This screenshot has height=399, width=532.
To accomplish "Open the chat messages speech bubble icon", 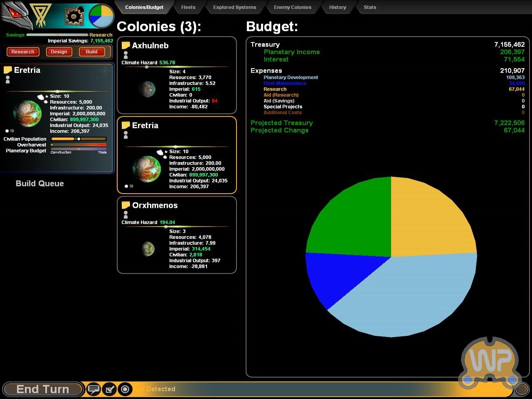I will point(94,389).
